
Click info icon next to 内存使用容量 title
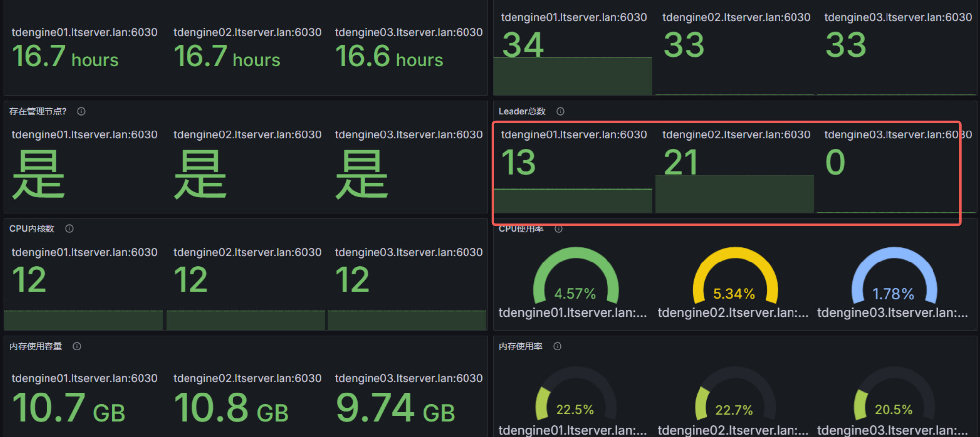coord(77,346)
